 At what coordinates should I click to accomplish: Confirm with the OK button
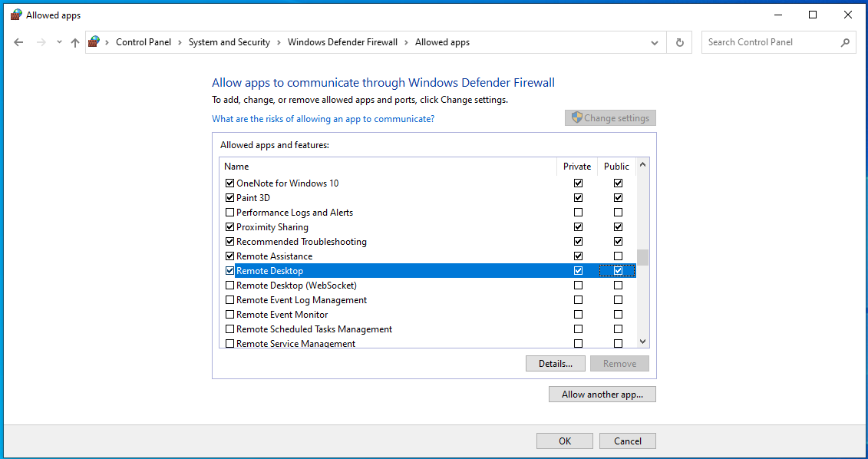pos(565,441)
